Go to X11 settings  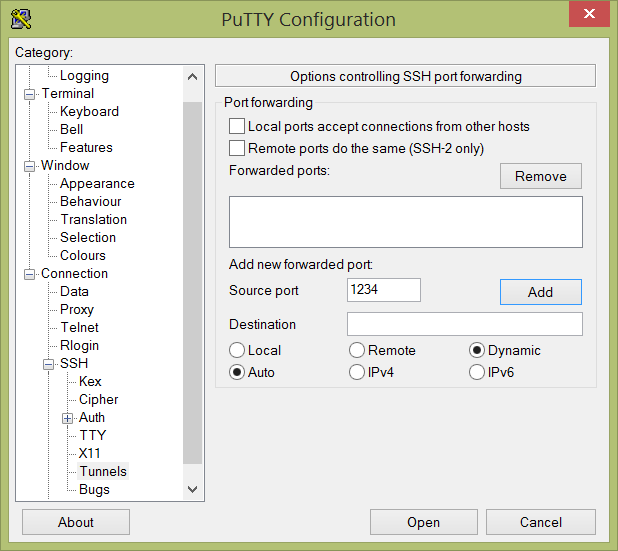[x=89, y=453]
